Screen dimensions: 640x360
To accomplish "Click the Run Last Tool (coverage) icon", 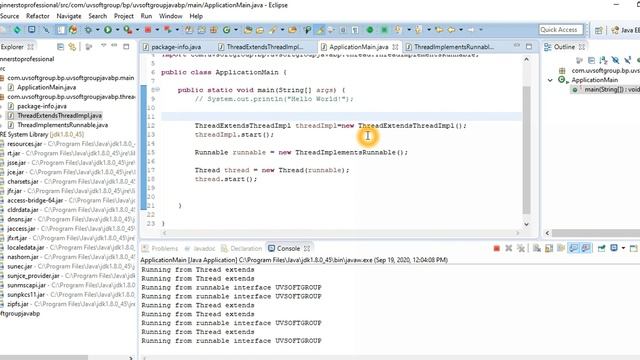I will (x=127, y=30).
